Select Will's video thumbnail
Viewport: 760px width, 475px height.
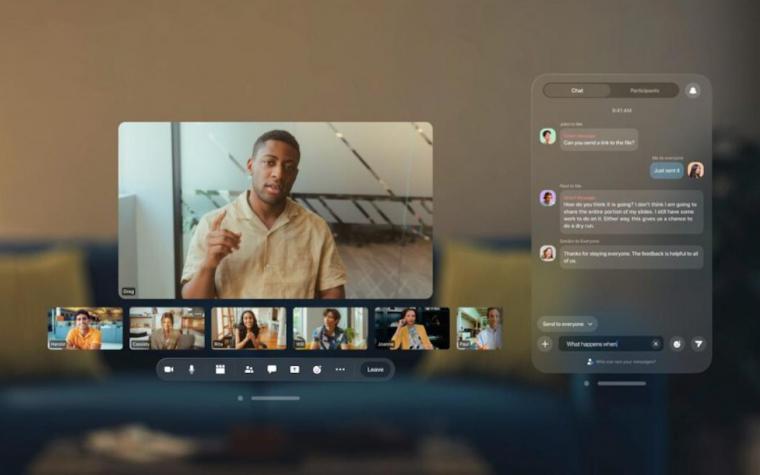pyautogui.click(x=330, y=328)
